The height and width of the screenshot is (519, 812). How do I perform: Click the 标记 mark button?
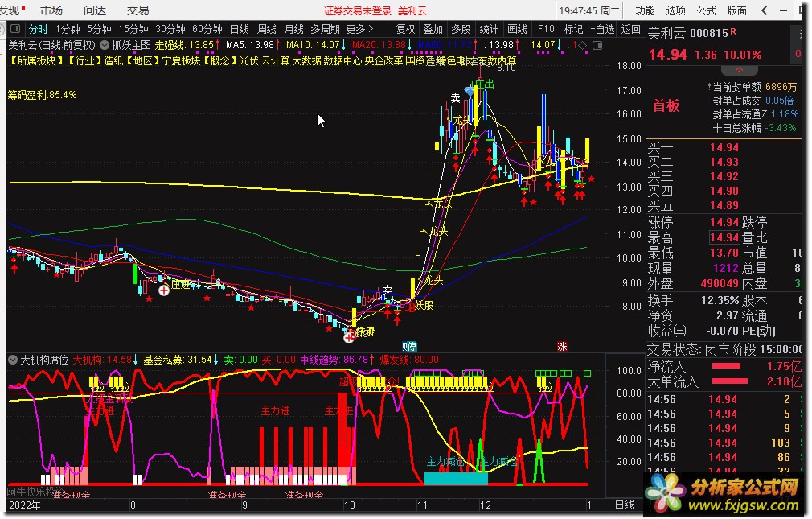[x=573, y=29]
